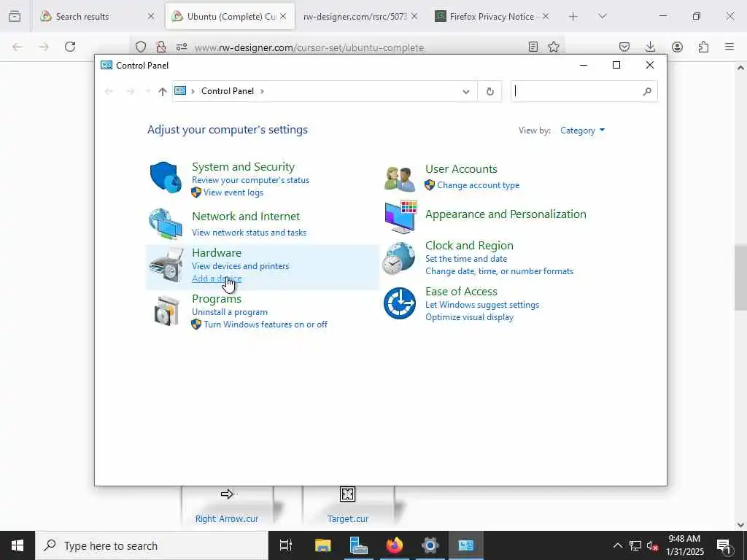Open the View by Category dropdown
The width and height of the screenshot is (747, 560).
582,131
